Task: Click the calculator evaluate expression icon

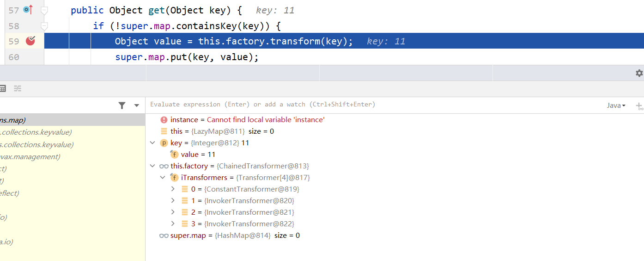Action: 3,88
